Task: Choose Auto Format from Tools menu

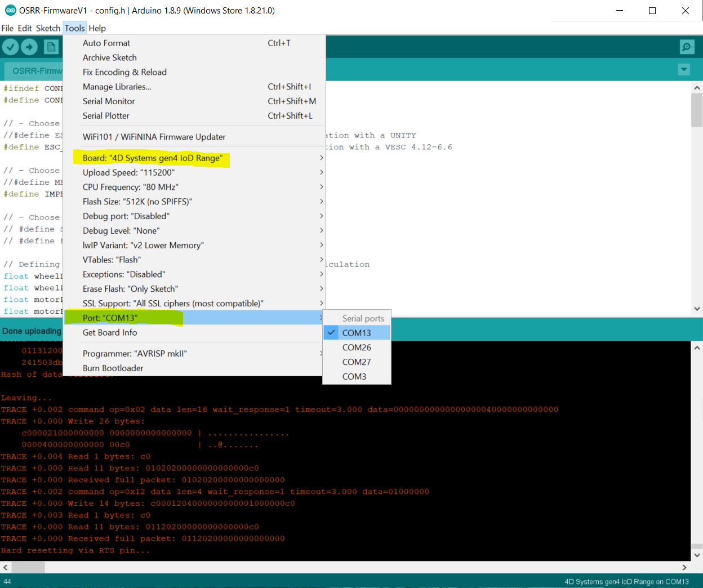Action: point(194,43)
